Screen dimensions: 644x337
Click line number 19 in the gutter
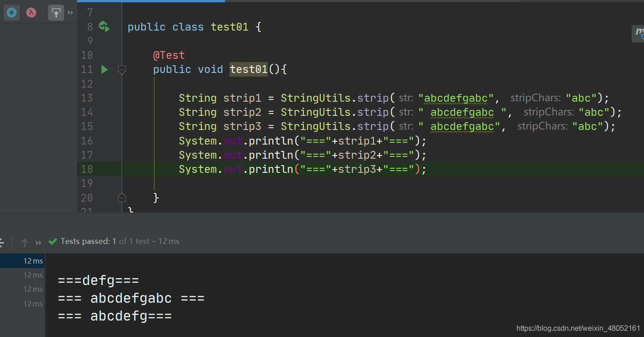87,183
